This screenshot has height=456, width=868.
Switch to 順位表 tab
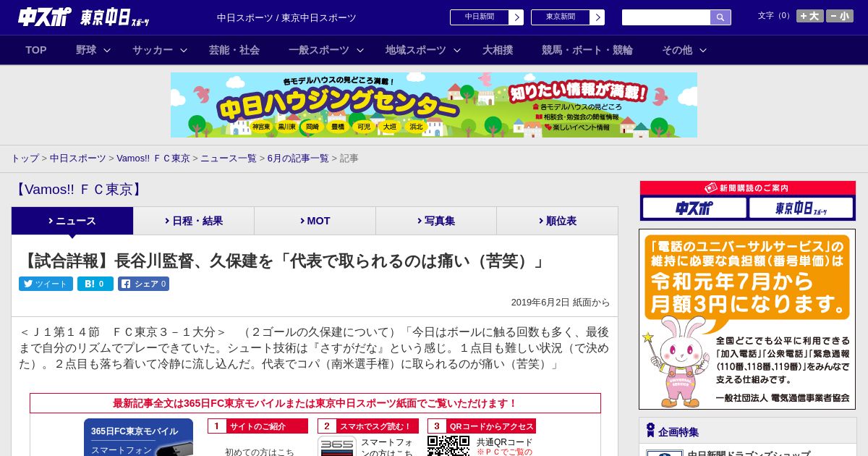(558, 221)
